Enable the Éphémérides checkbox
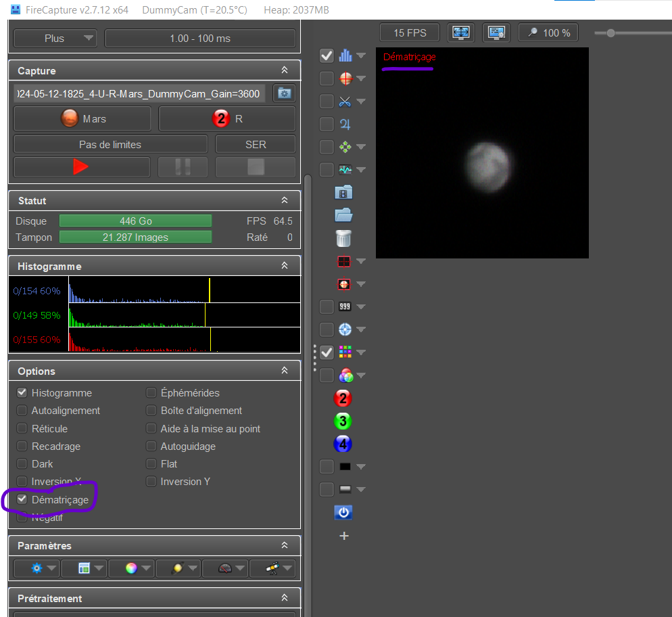This screenshot has height=617, width=672. coord(151,392)
